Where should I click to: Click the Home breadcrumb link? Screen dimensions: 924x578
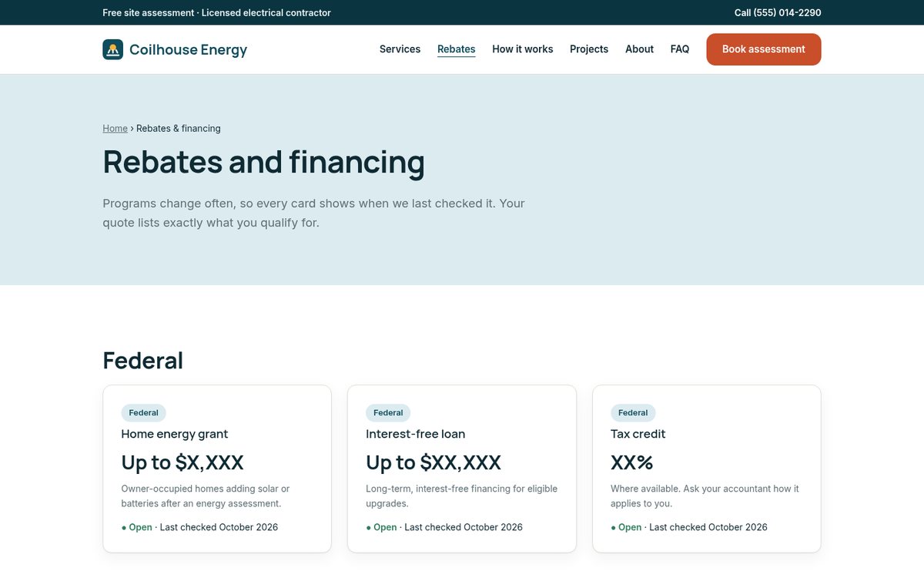[115, 129]
